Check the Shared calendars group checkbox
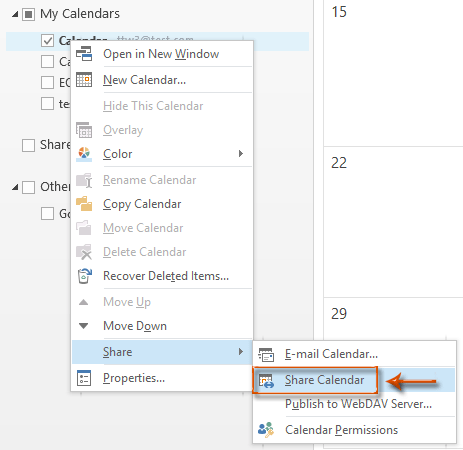Screen dimensions: 463x450 (x=28, y=145)
